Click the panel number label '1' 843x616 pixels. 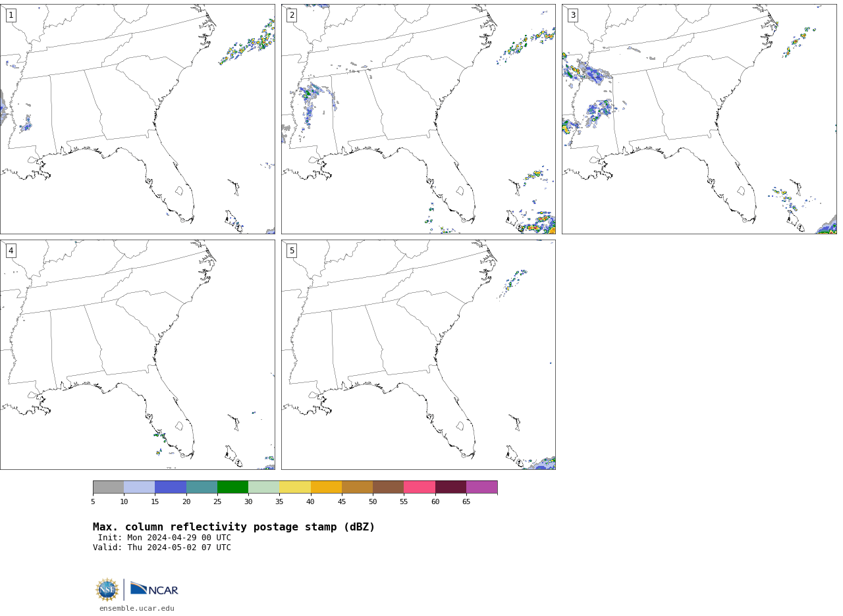[x=11, y=15]
